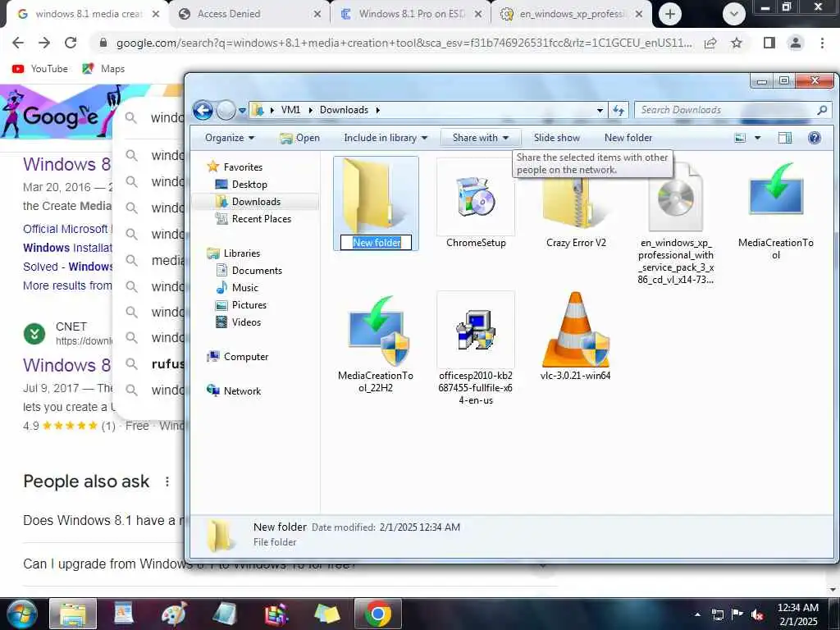Image resolution: width=840 pixels, height=630 pixels.
Task: Open Pictures library
Action: click(240, 305)
